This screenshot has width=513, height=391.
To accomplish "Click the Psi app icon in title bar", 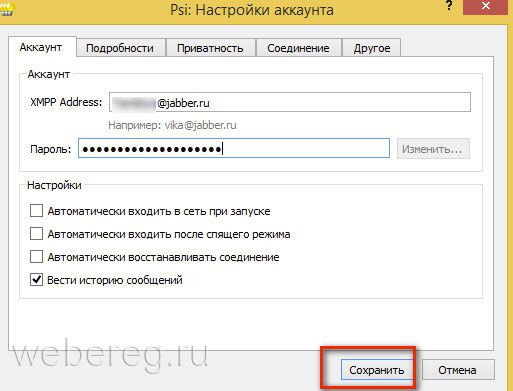I will [7, 9].
